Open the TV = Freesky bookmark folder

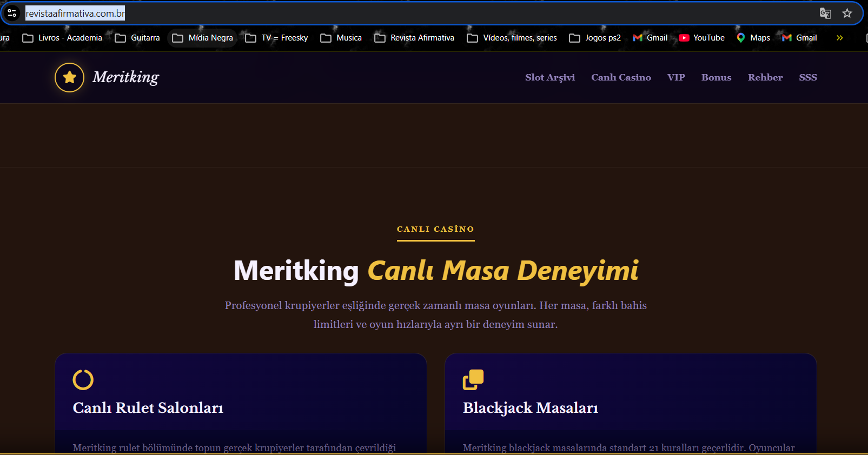[x=277, y=38]
